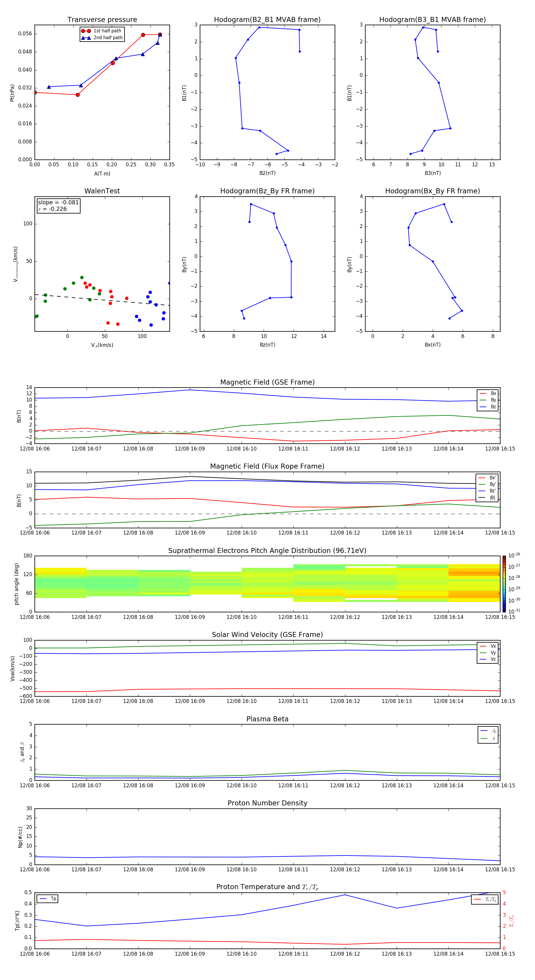Click '12/08 16:12' tick under Plasma Beta plot
The height and width of the screenshot is (980, 535).
click(x=345, y=785)
